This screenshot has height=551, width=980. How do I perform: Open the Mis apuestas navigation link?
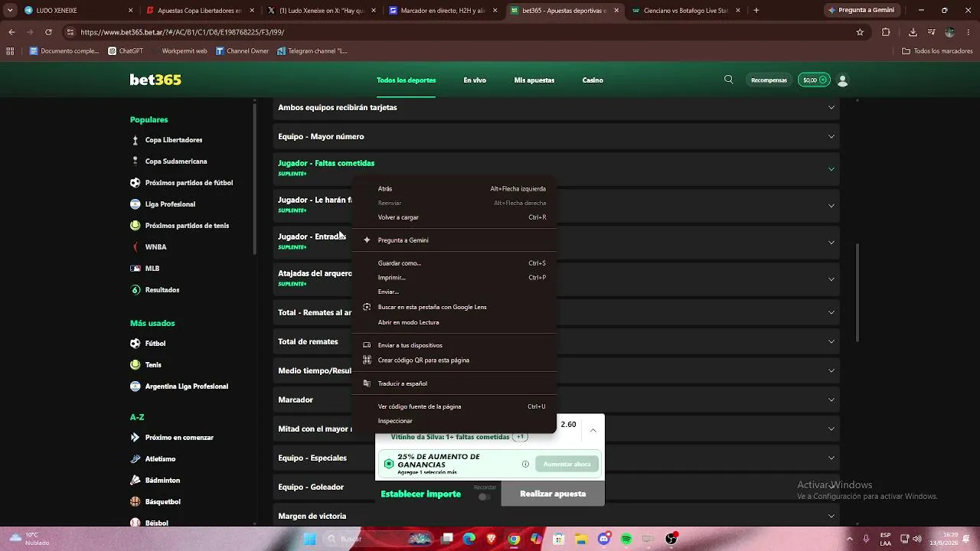(x=534, y=80)
